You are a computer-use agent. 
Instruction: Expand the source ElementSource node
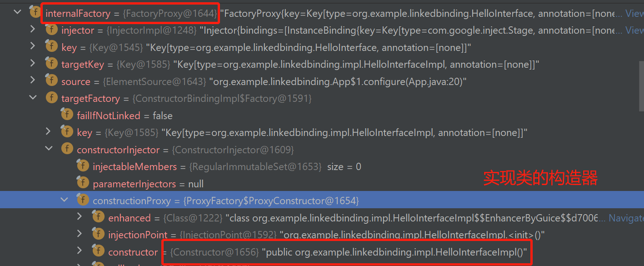coord(33,80)
